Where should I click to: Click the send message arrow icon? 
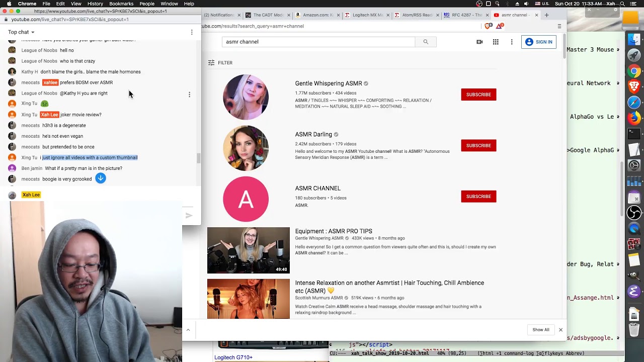click(189, 216)
